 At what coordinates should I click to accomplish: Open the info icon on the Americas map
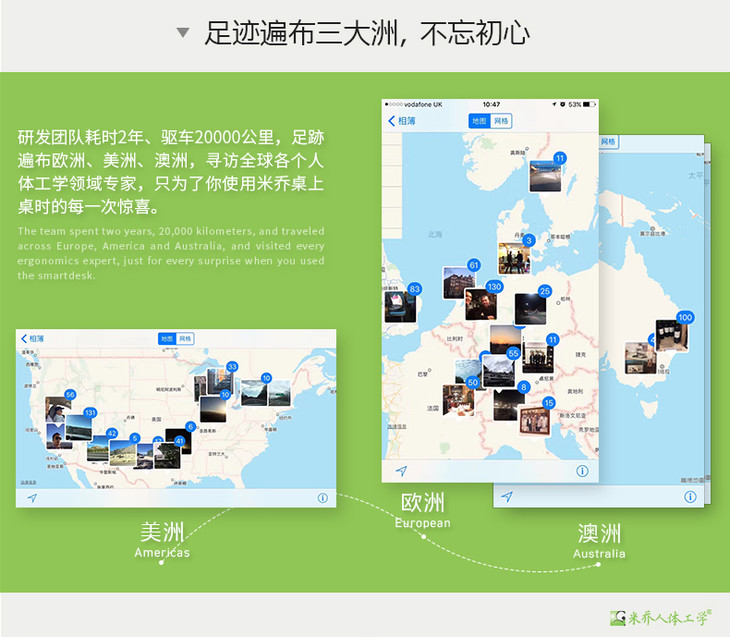[323, 498]
